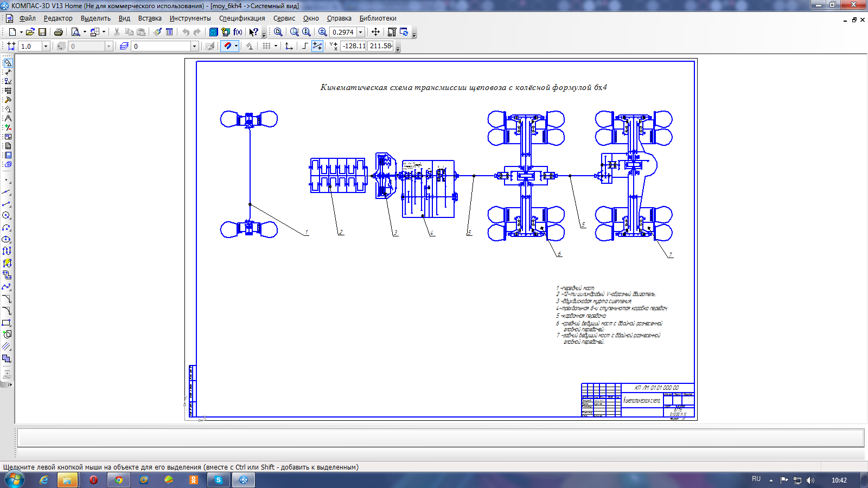Select Point tool in left panel

tap(7, 180)
